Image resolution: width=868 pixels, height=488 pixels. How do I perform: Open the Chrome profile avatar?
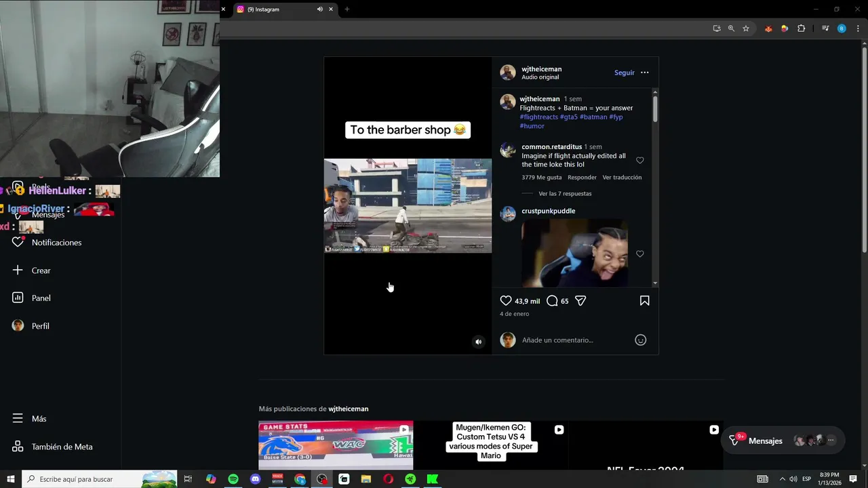[x=842, y=28]
